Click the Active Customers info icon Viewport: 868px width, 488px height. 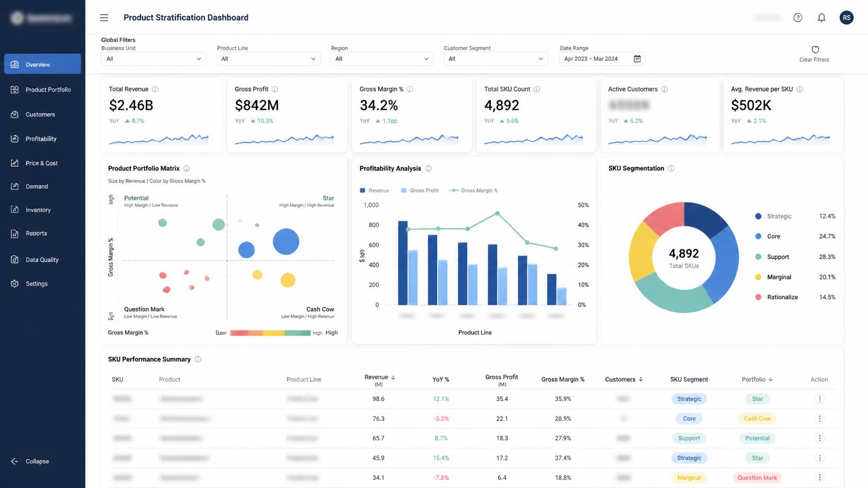(664, 89)
